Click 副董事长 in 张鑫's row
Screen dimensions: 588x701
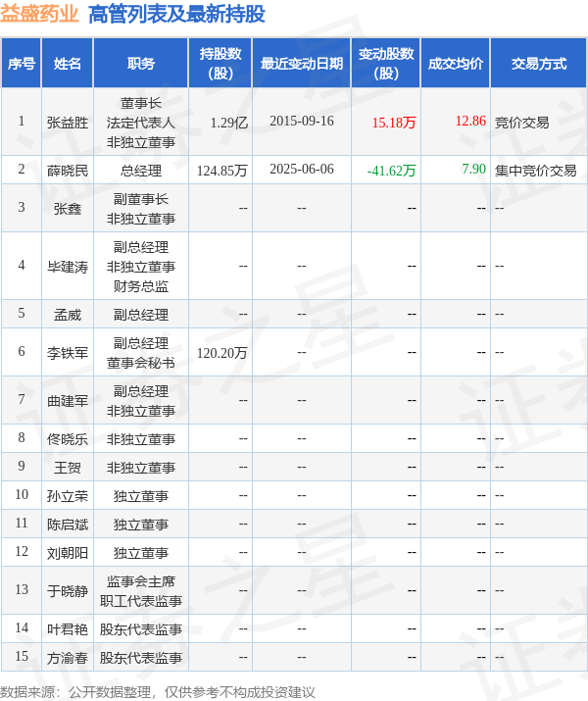point(141,199)
